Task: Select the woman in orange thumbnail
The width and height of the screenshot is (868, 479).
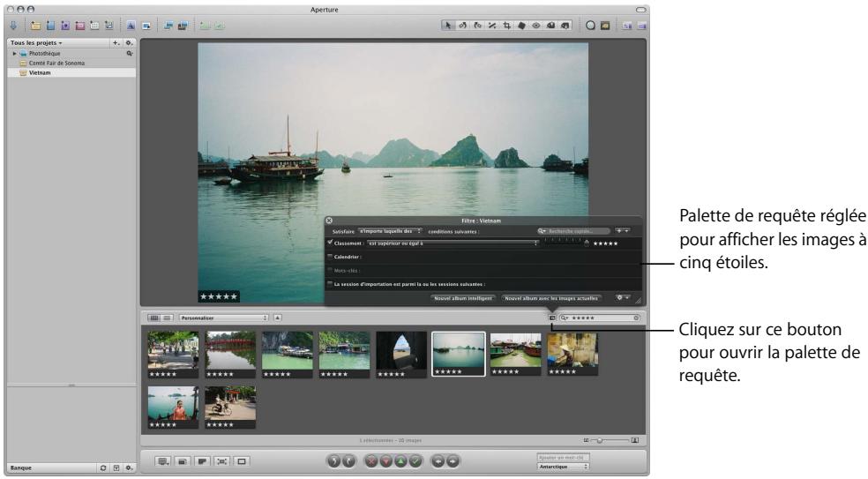Action: tap(173, 408)
